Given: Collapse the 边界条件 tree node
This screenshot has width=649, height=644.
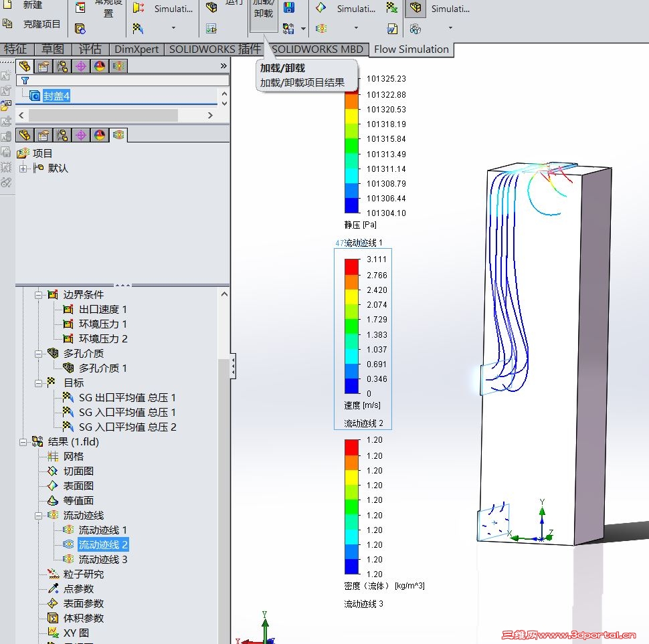Looking at the screenshot, I should click(39, 295).
